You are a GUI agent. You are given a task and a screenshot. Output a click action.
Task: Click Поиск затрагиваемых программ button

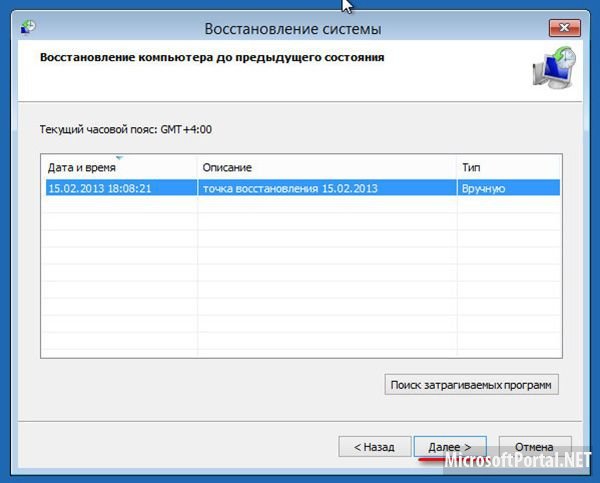[471, 385]
